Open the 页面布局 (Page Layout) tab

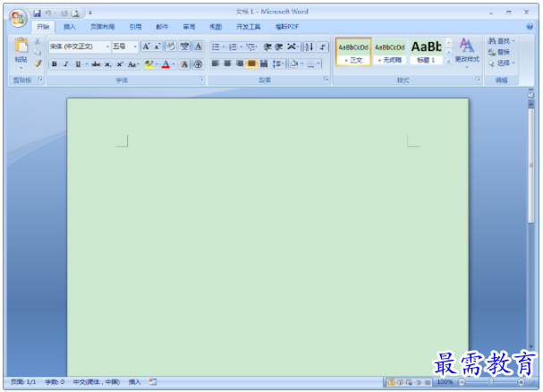[x=102, y=27]
